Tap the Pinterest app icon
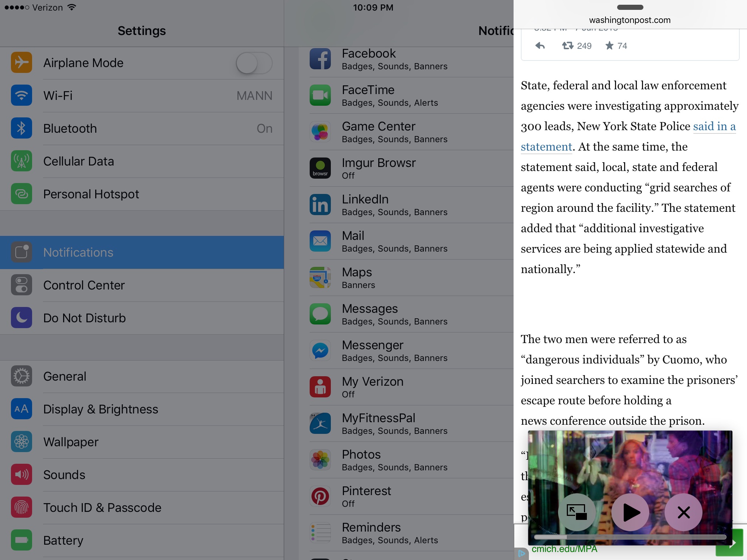The height and width of the screenshot is (560, 747). [x=320, y=496]
